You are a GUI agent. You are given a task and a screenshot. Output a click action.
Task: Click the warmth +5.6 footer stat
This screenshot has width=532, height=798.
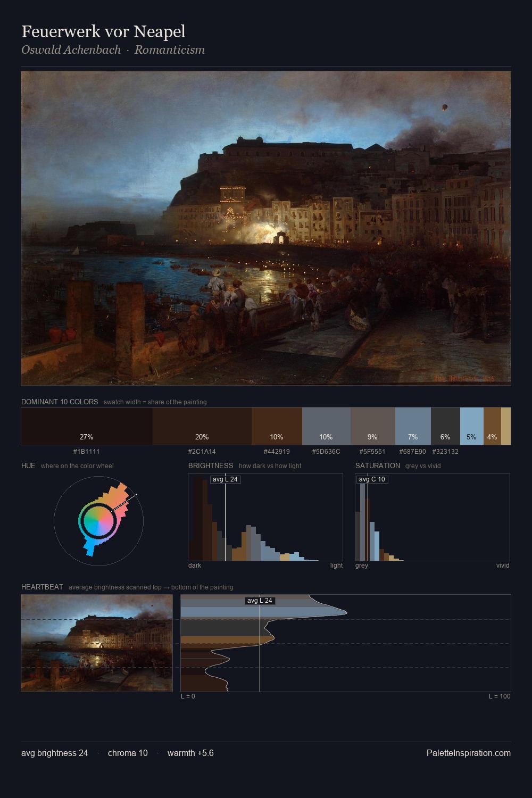(x=190, y=753)
